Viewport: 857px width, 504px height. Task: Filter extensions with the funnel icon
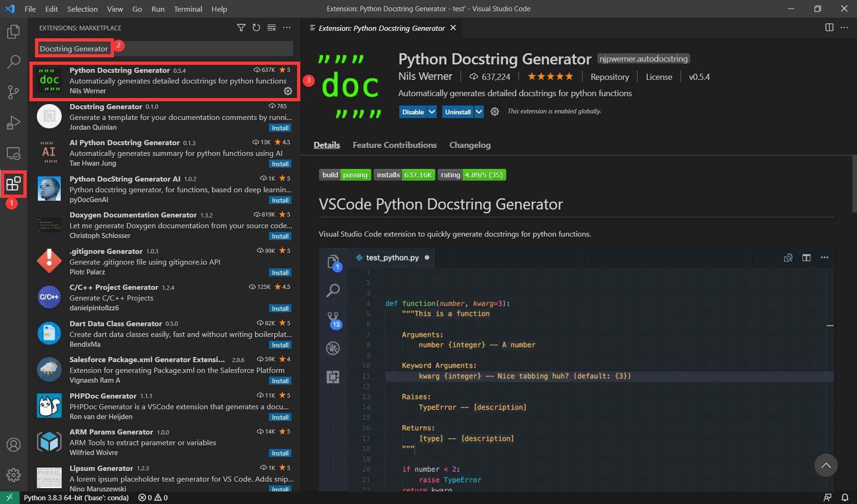pyautogui.click(x=241, y=28)
